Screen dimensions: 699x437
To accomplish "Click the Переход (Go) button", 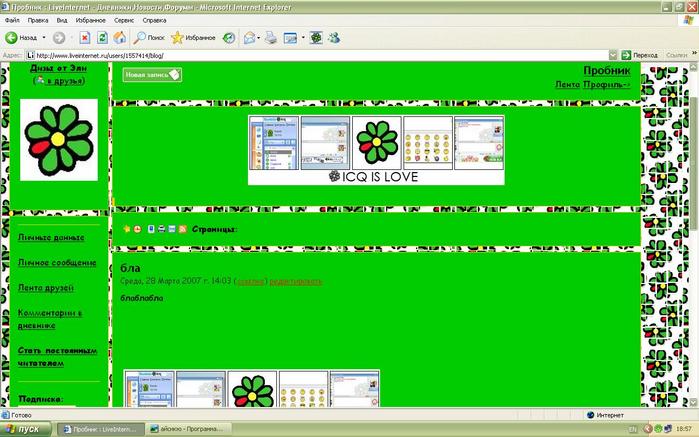I will [x=640, y=55].
